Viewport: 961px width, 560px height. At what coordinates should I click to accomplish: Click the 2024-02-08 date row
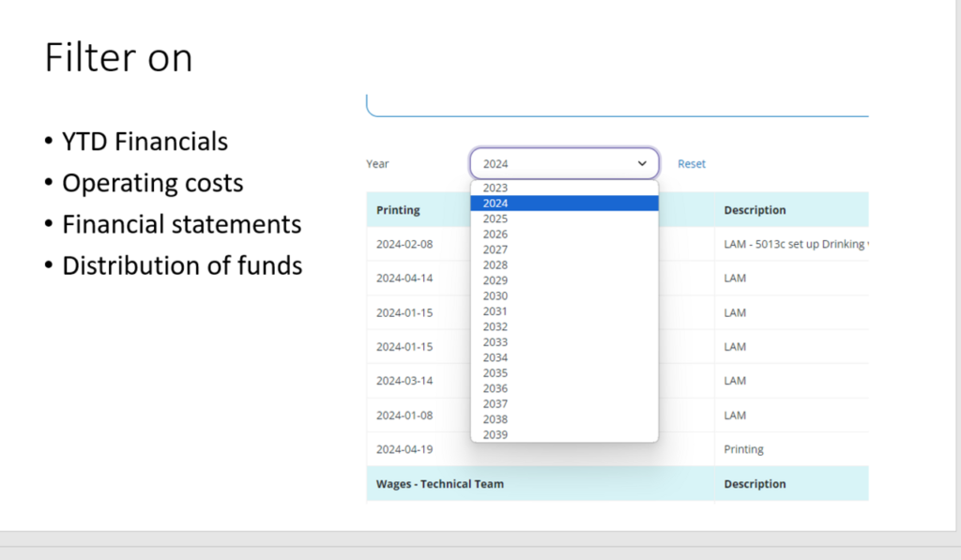pos(404,244)
